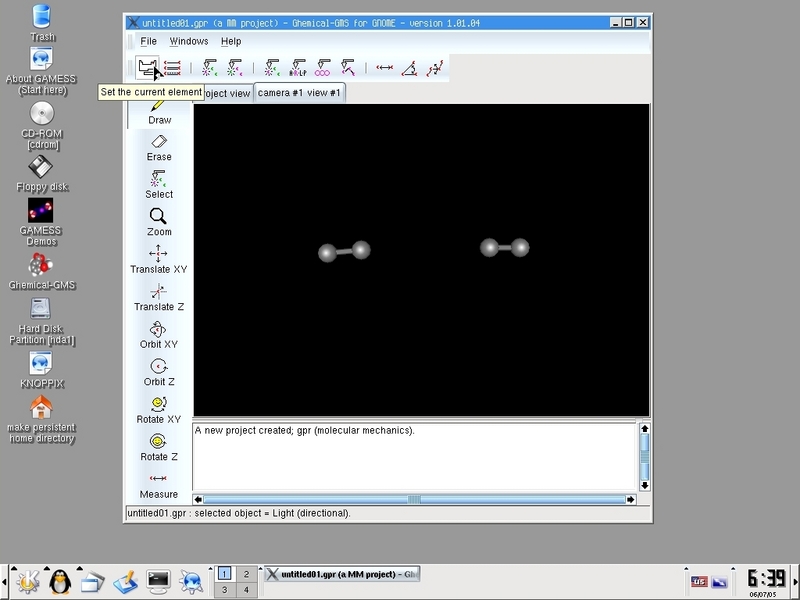Open the Windows menu

coord(189,41)
